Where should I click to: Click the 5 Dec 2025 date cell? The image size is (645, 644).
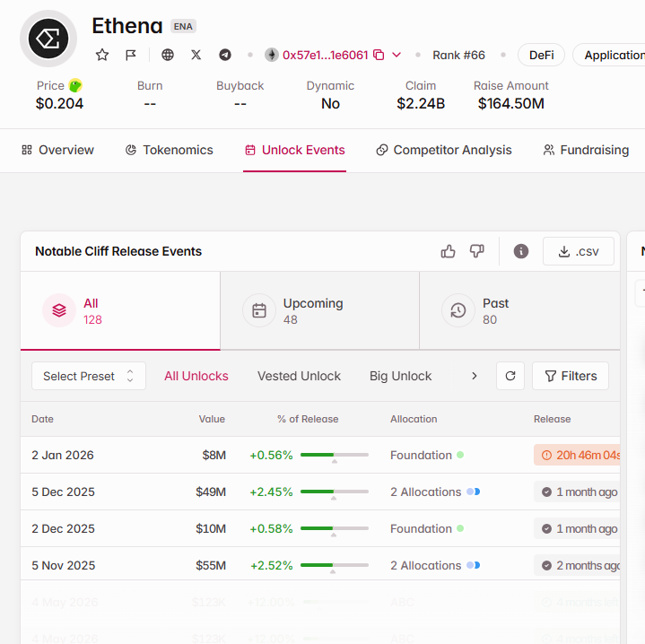(63, 492)
